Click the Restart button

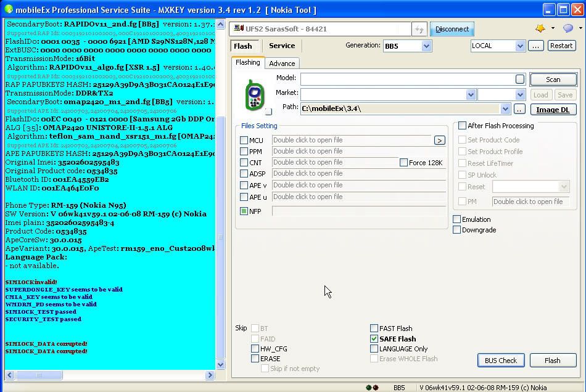(x=561, y=46)
